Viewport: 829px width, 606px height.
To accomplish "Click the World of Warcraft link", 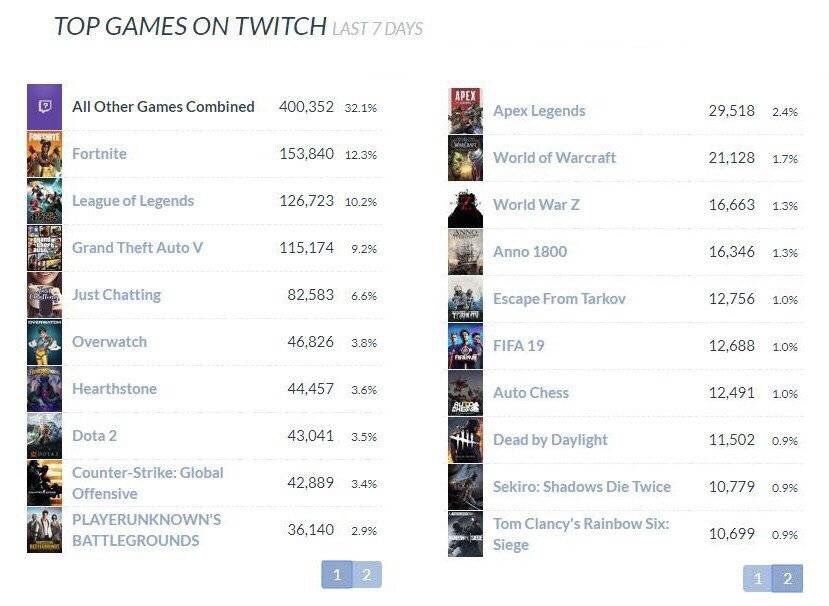I will click(554, 158).
